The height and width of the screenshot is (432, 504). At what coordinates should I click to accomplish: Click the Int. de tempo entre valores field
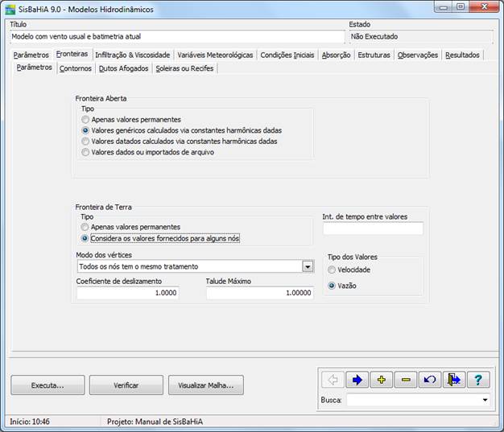[x=373, y=228]
